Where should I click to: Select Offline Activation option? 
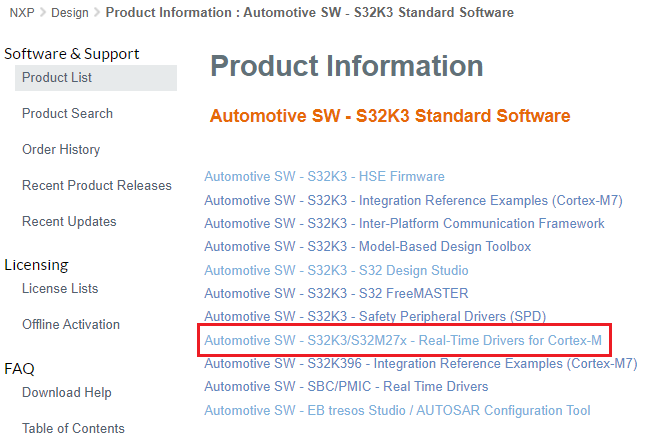pos(70,325)
